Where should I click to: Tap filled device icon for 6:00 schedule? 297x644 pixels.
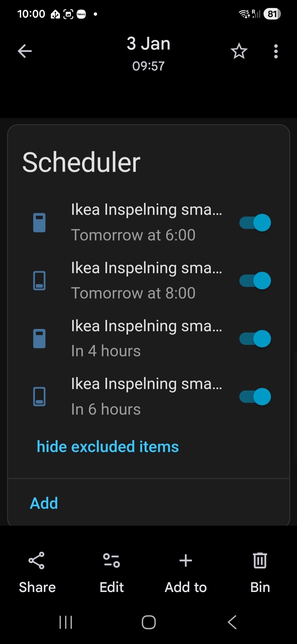39,222
